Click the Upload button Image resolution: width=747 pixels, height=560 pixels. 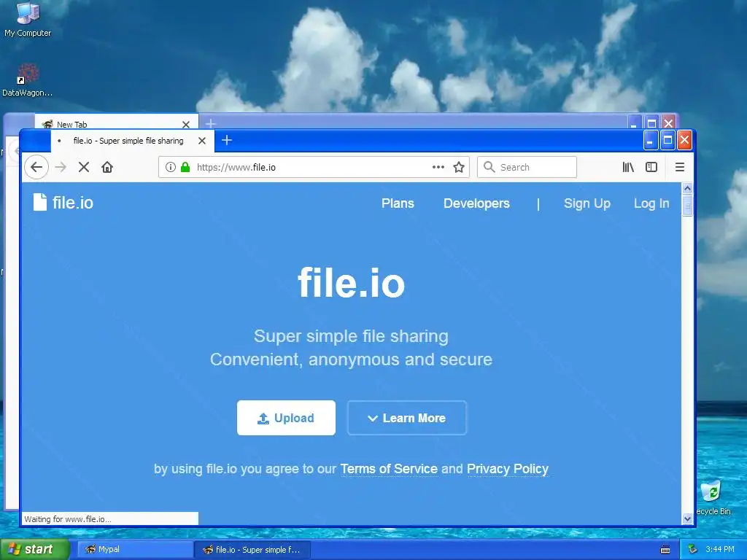286,418
